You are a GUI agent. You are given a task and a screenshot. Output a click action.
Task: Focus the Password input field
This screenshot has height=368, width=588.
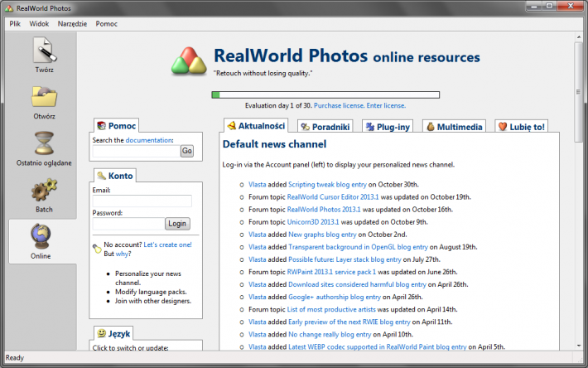coord(128,224)
